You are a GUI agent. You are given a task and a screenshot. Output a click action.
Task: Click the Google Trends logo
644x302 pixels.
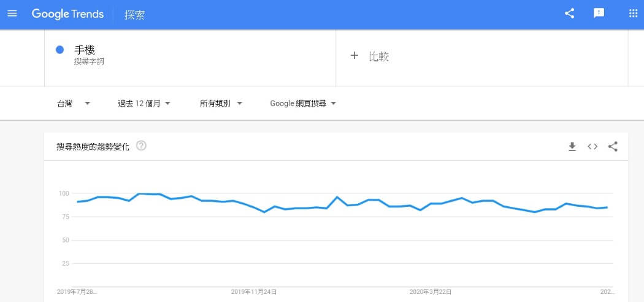click(67, 14)
